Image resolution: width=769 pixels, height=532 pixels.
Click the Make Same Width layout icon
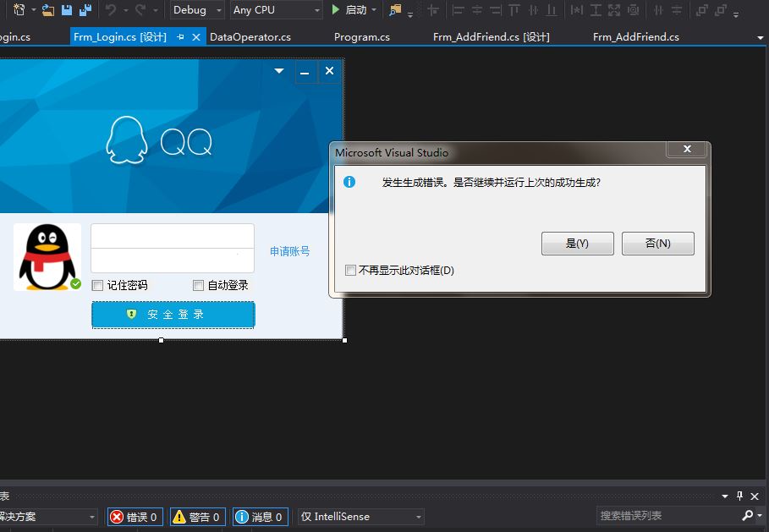(x=577, y=10)
